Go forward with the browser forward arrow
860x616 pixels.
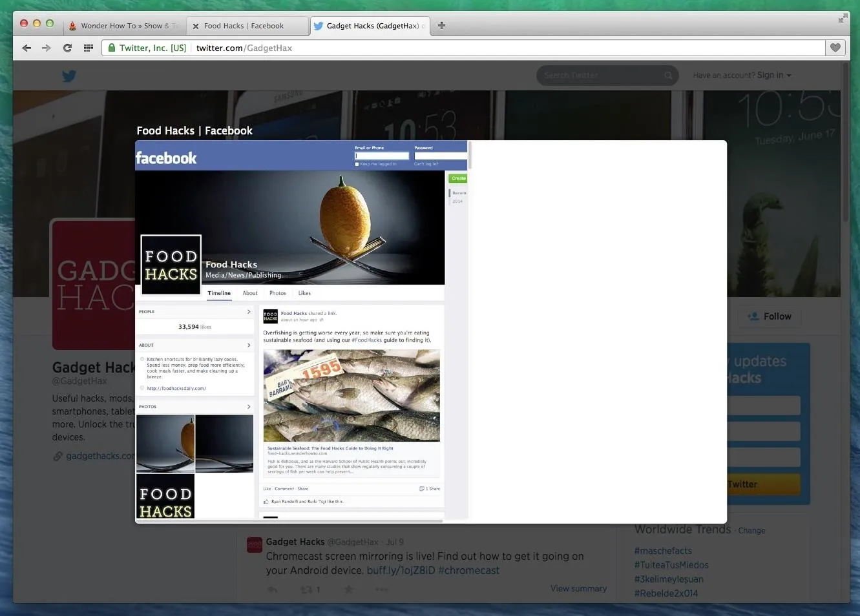(46, 48)
